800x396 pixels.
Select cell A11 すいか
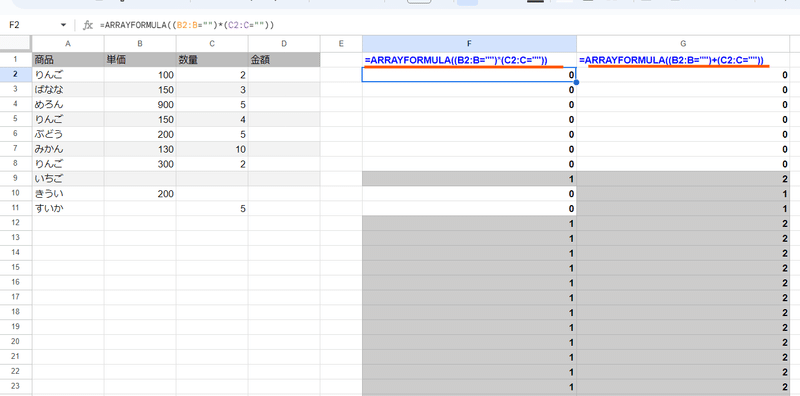tap(68, 208)
